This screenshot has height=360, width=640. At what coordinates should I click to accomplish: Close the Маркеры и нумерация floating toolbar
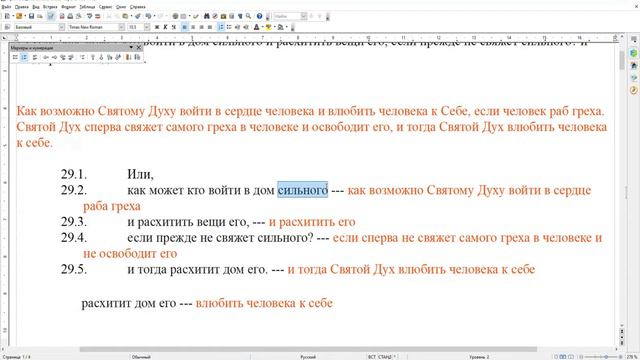(x=139, y=47)
